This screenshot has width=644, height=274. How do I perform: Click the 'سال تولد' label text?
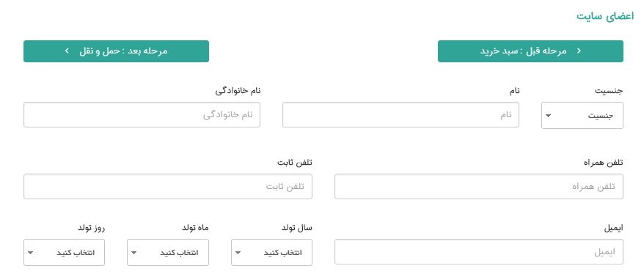tap(296, 228)
